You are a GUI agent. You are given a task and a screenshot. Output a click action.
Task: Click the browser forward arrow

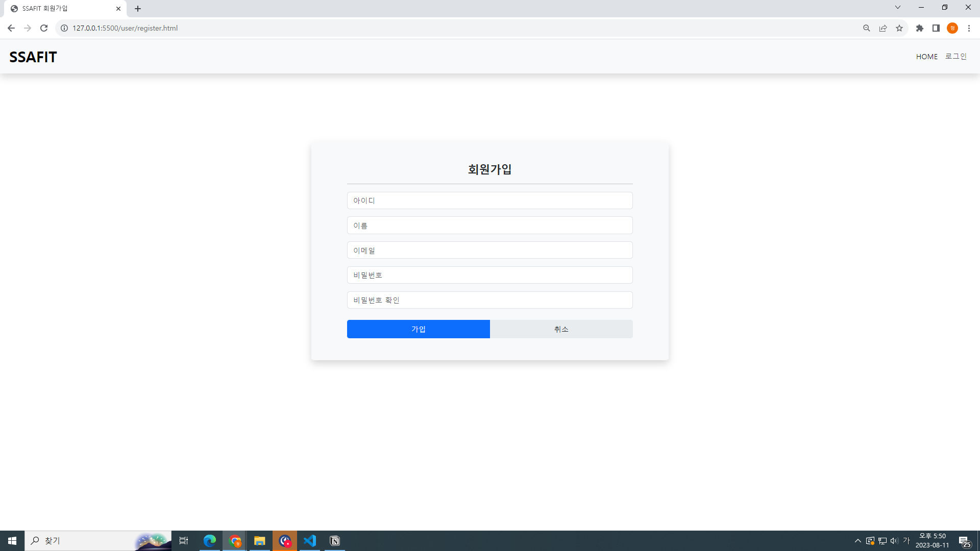(x=28, y=28)
